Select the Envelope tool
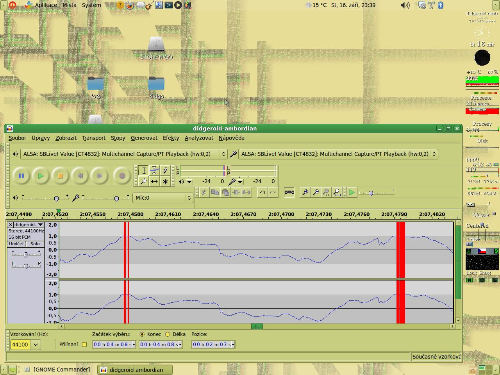The width and height of the screenshot is (500, 375). 154,171
